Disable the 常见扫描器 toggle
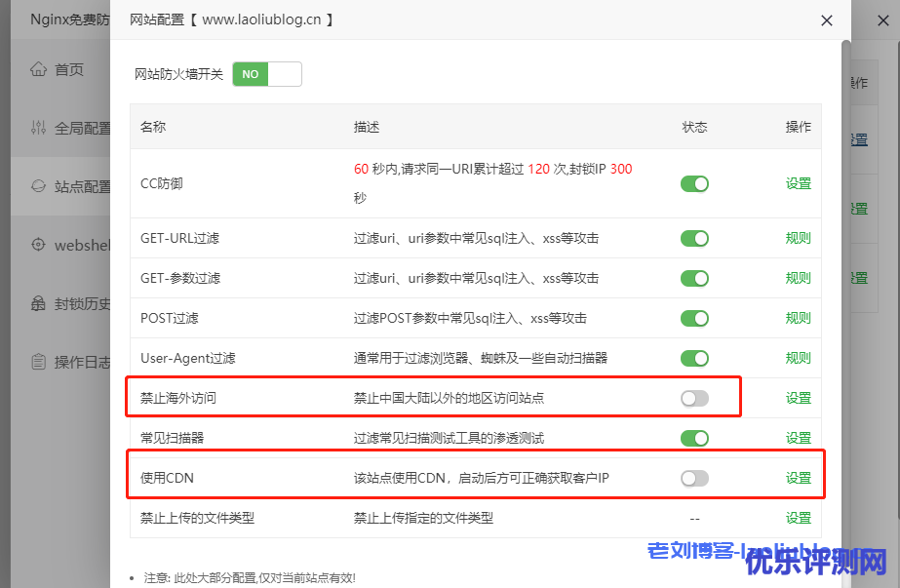Image resolution: width=900 pixels, height=588 pixels. point(694,438)
